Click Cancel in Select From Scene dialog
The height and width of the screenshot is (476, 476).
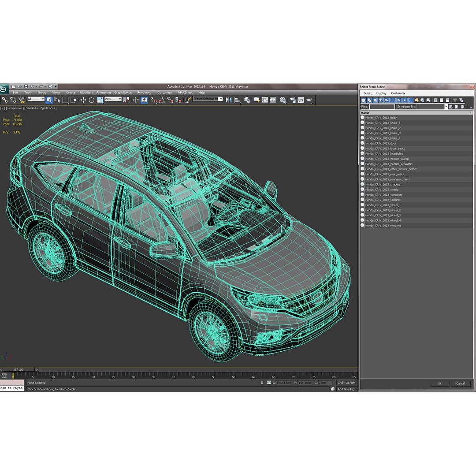(461, 383)
